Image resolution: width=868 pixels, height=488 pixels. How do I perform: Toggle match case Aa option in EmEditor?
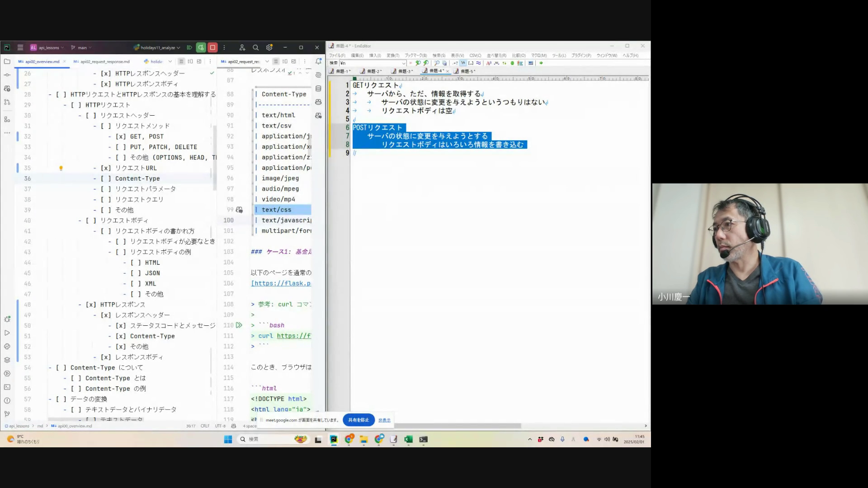pyautogui.click(x=489, y=63)
